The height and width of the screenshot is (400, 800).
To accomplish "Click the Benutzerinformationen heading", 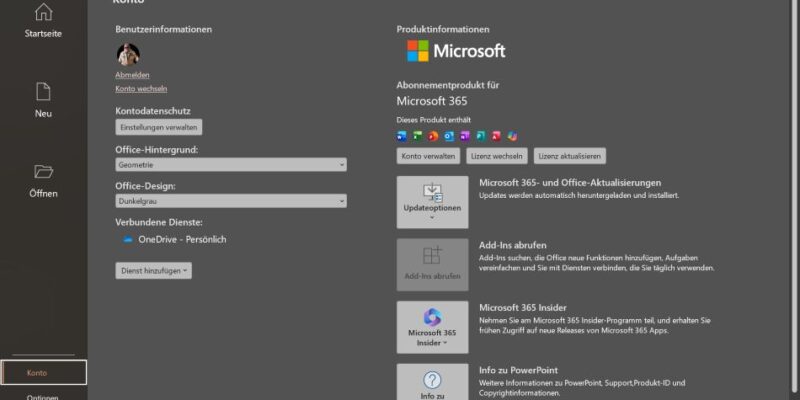I will [x=163, y=30].
